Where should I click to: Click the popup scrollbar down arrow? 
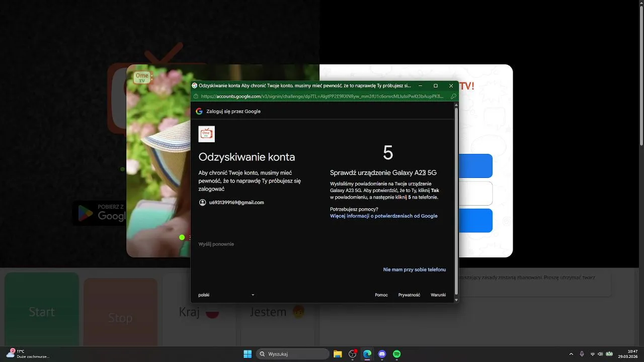(x=456, y=300)
